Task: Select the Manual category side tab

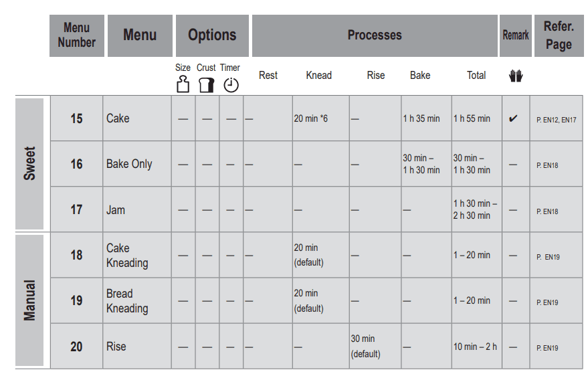Action: (30, 300)
